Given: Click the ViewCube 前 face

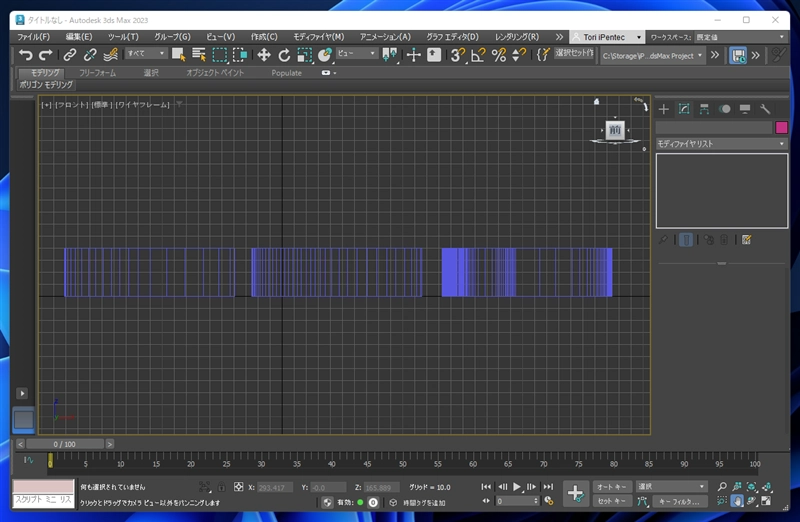Looking at the screenshot, I should coord(615,130).
